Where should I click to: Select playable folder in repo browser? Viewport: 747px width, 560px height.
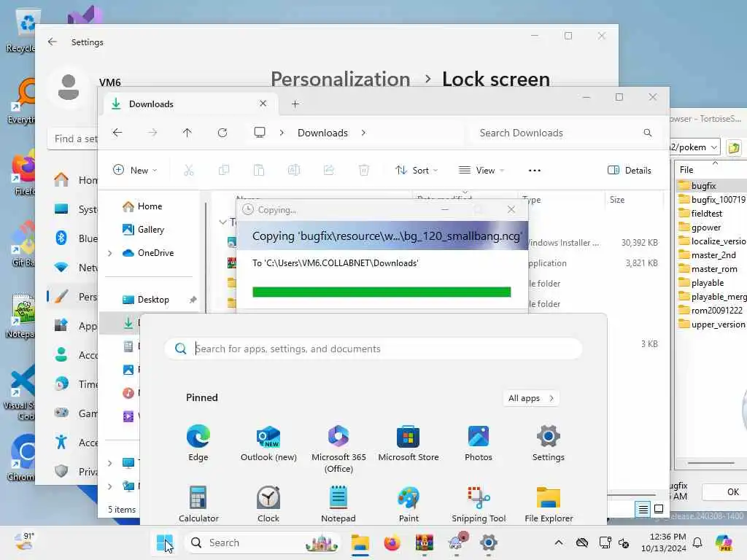point(707,283)
